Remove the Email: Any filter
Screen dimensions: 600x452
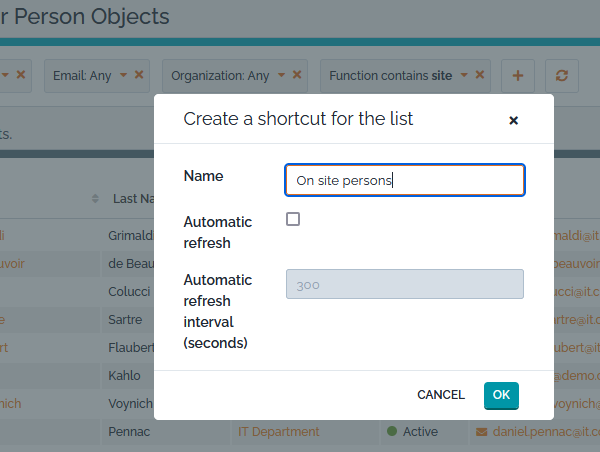139,75
